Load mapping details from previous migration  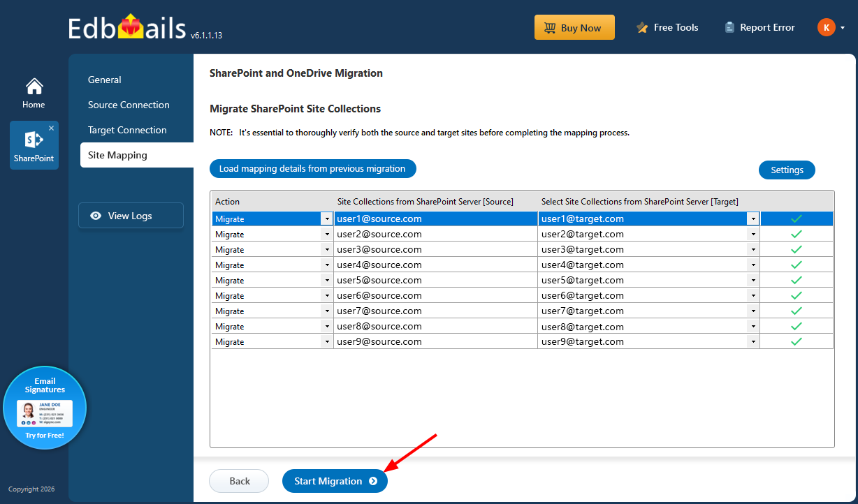(312, 169)
